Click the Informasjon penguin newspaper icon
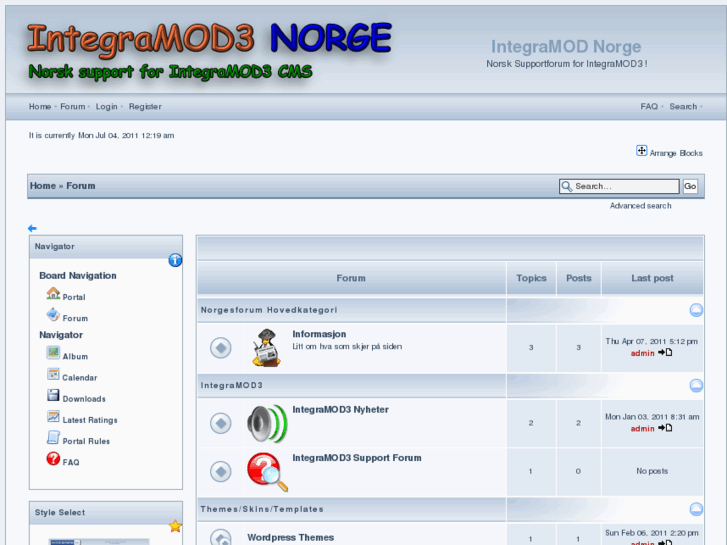Viewport: 727px width, 545px height. 267,348
